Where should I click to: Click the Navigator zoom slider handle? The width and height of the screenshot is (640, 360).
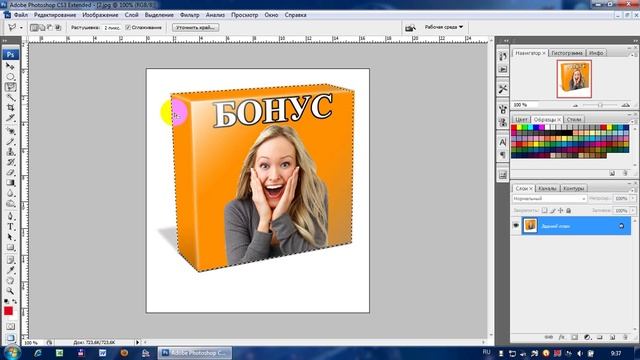(x=600, y=105)
